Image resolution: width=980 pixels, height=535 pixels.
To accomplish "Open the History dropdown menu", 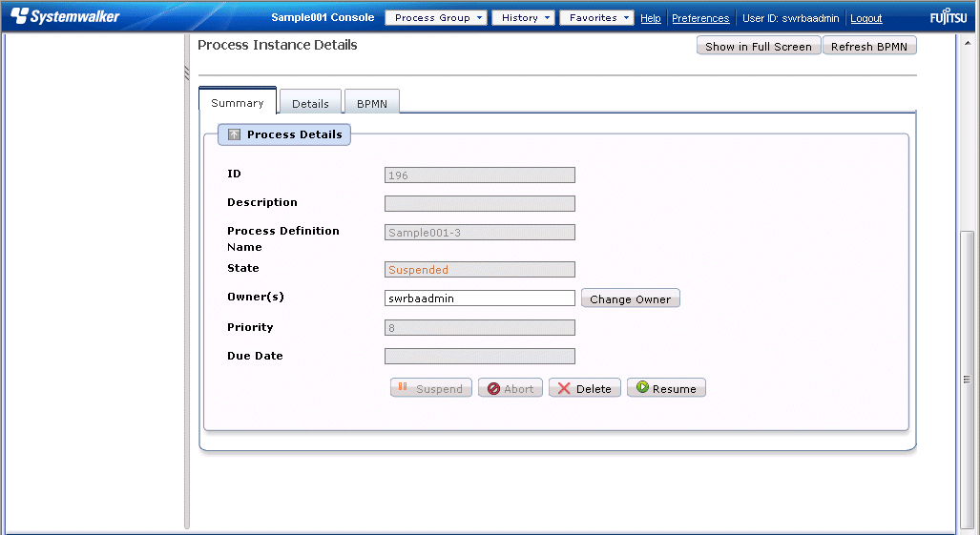I will click(x=523, y=17).
